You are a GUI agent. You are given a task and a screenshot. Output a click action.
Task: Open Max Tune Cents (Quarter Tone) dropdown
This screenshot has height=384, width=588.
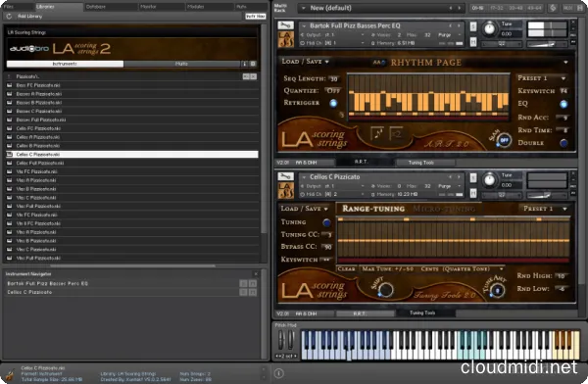[433, 268]
